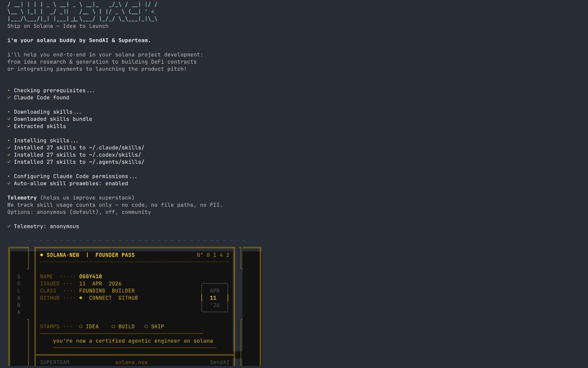Screen dimensions: 588x368
Task: Click the SUPERTEAM label in the pass footer
Action: (55, 363)
